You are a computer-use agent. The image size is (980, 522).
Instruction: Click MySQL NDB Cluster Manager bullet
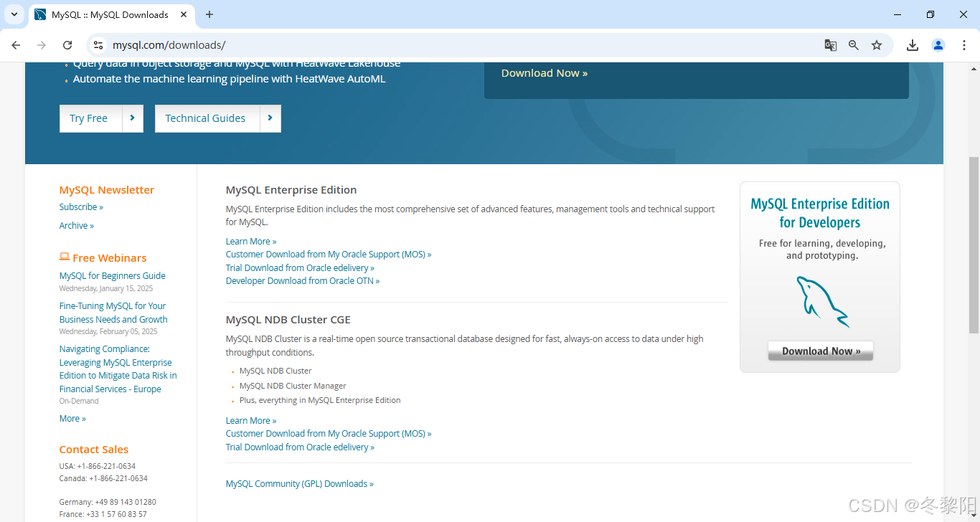click(293, 386)
